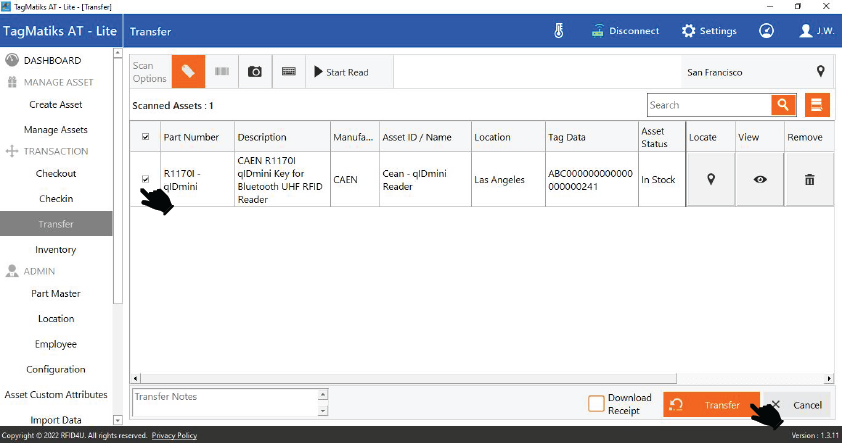842x443 pixels.
Task: Locate the Cean qIDmini Reader asset
Action: tap(711, 180)
